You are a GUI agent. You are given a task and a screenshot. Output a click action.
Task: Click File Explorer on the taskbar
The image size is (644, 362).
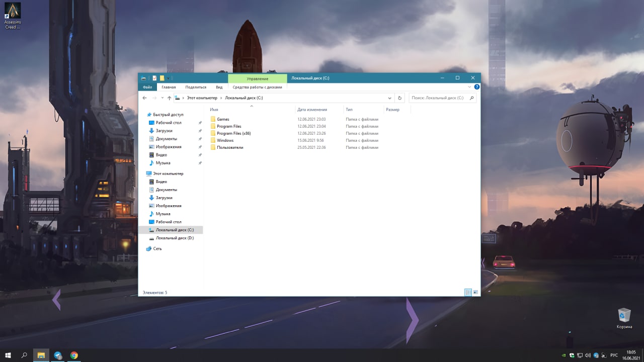(x=41, y=355)
